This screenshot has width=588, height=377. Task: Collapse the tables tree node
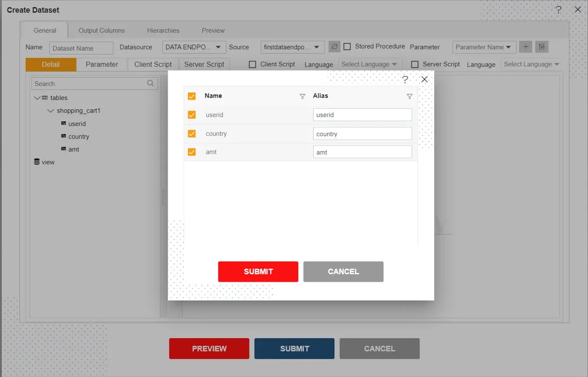(x=37, y=98)
